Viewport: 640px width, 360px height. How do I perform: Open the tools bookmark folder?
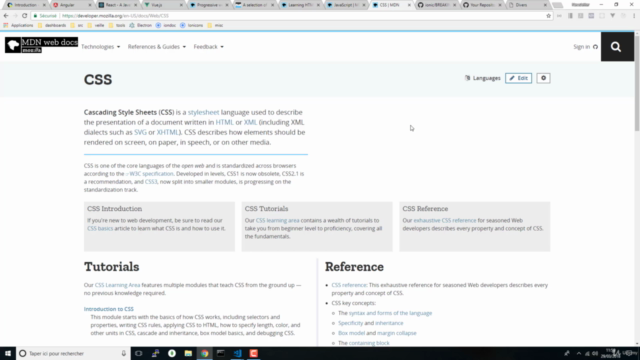pyautogui.click(x=117, y=25)
